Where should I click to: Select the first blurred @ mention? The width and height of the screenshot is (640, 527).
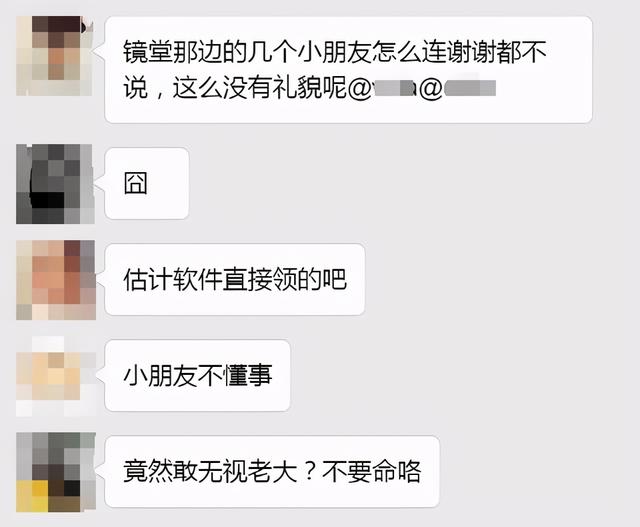click(392, 88)
